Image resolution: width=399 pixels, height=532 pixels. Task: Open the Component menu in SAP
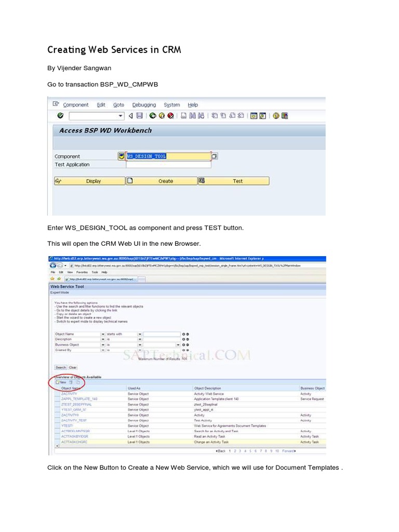click(x=76, y=105)
